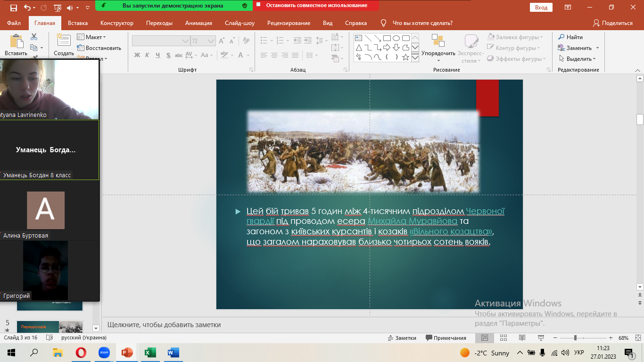This screenshot has width=644, height=362.
Task: Click the Михайла Муравйова hyperlink
Action: tap(413, 221)
